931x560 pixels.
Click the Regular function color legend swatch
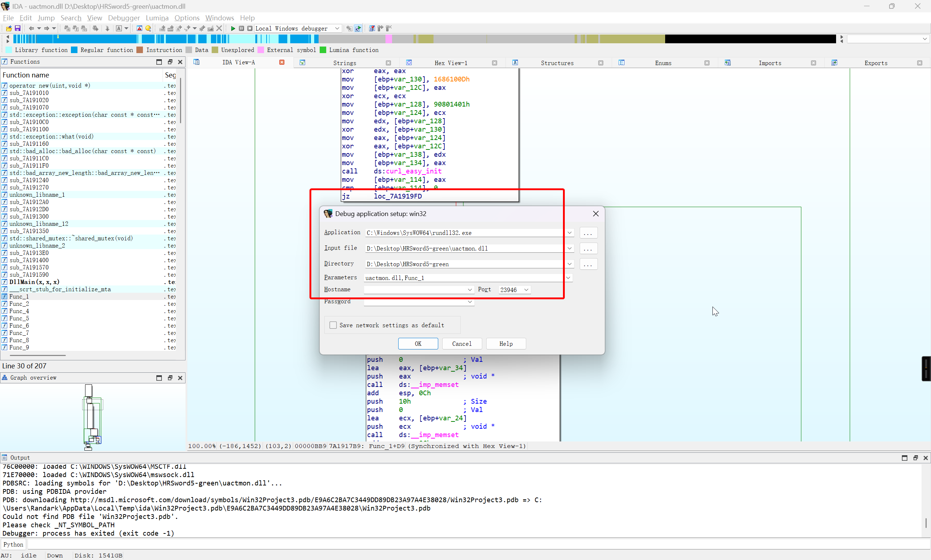click(74, 50)
